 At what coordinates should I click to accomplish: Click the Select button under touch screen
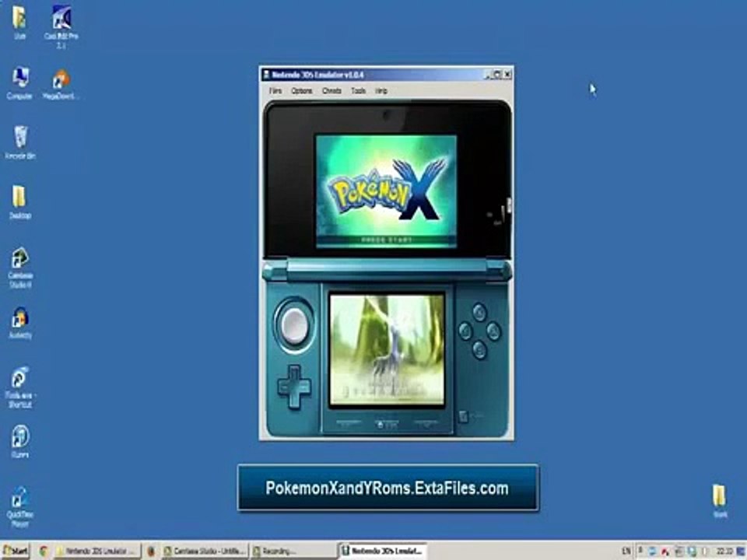pyautogui.click(x=349, y=423)
